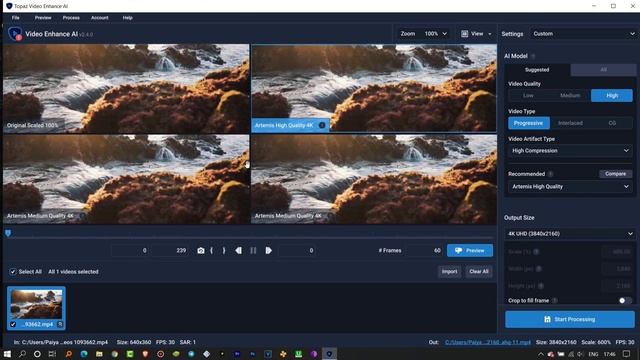Set the trim end bracket marker

click(224, 251)
